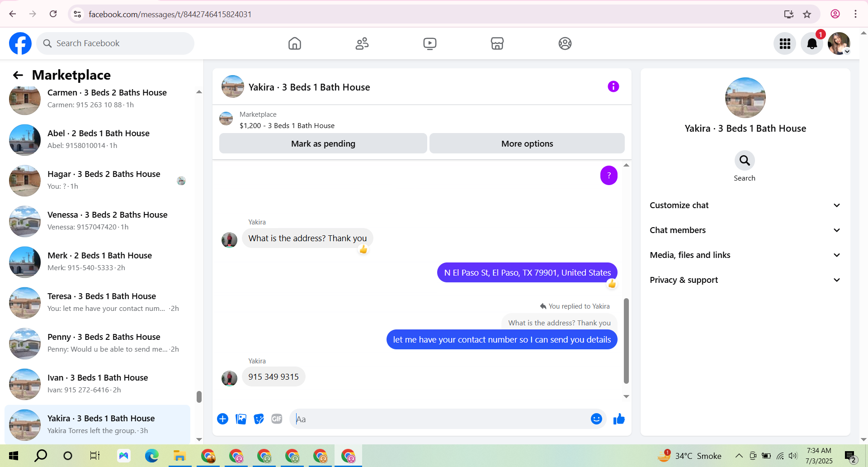Screen dimensions: 868x467
Task: Open Microsoft Edge from taskbar
Action: (151, 456)
